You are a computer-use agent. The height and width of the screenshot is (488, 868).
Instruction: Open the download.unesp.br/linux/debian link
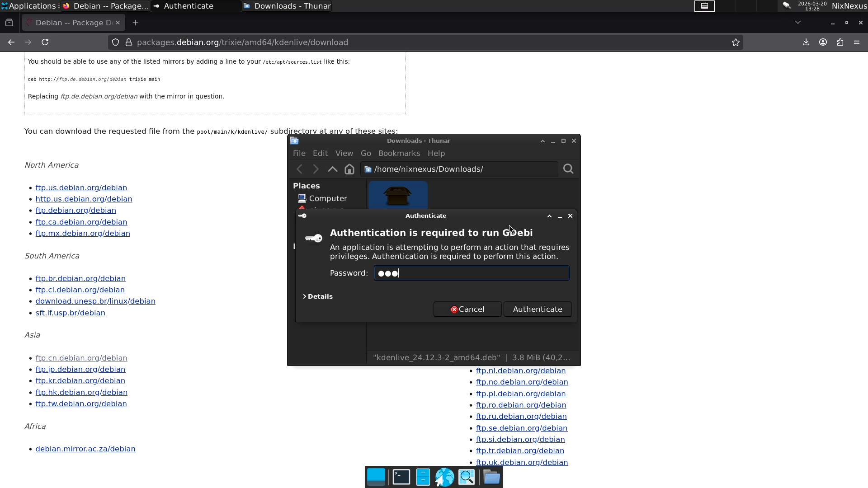(x=95, y=301)
